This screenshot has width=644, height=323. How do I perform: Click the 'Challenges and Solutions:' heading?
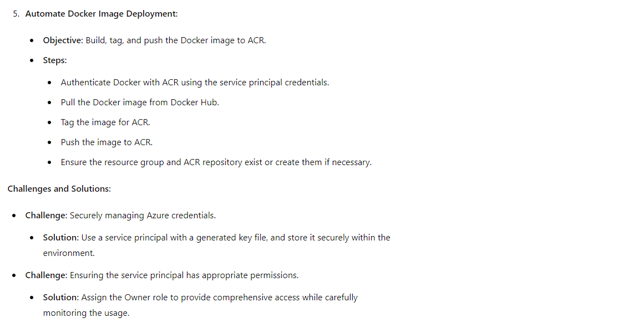pyautogui.click(x=59, y=189)
